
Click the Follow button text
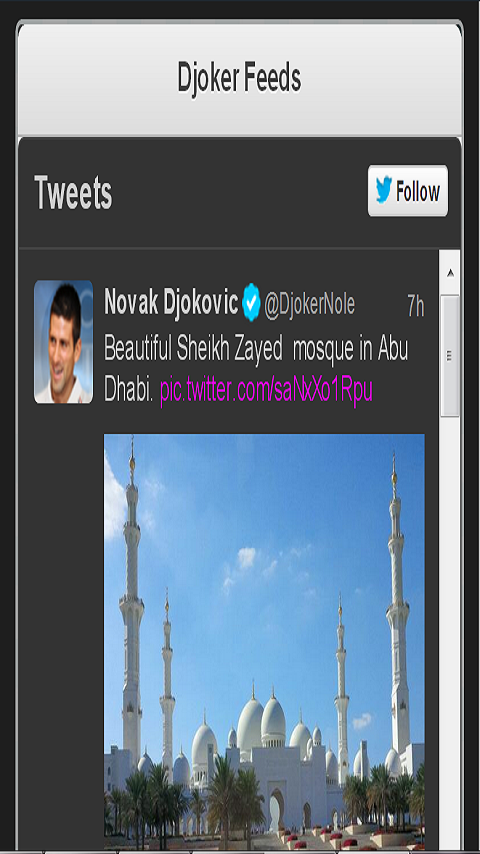(418, 192)
